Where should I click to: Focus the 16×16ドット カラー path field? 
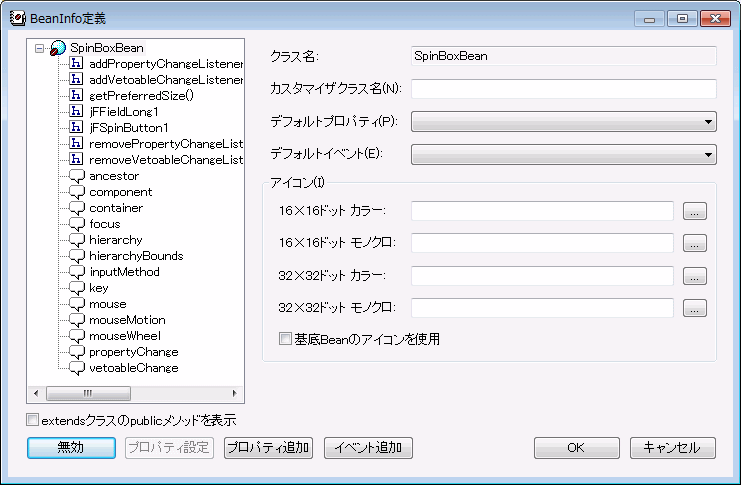pyautogui.click(x=542, y=211)
